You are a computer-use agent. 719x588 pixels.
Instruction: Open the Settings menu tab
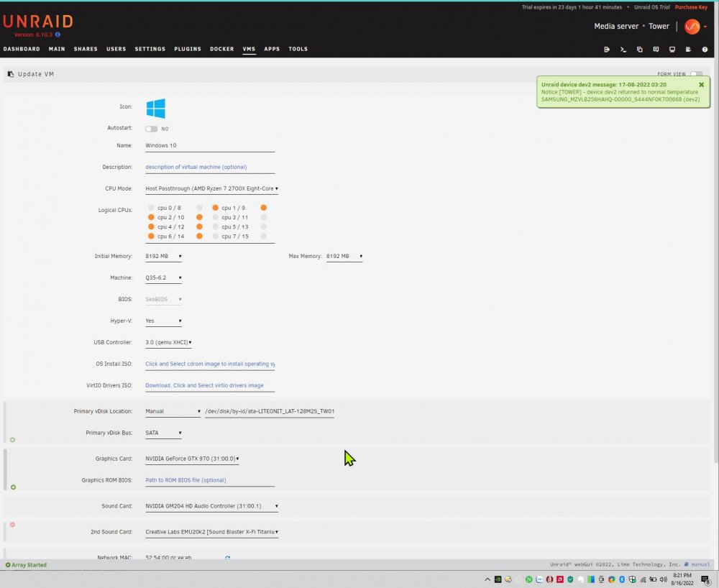[150, 49]
